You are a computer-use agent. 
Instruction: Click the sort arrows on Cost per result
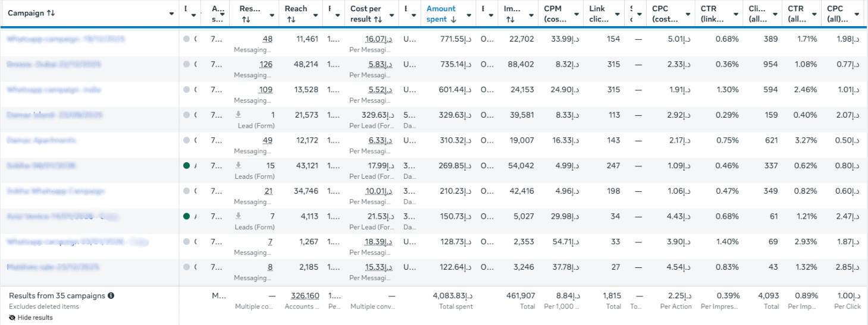(x=377, y=20)
